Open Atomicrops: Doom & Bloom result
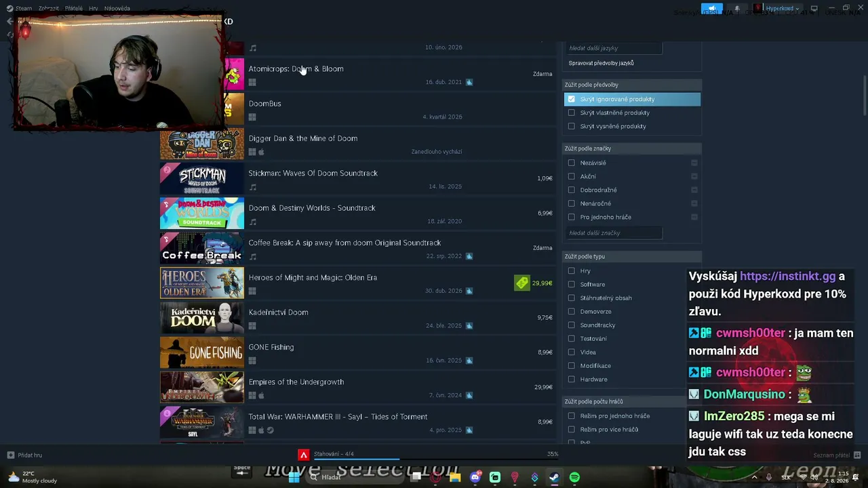This screenshot has width=868, height=488. tap(357, 75)
